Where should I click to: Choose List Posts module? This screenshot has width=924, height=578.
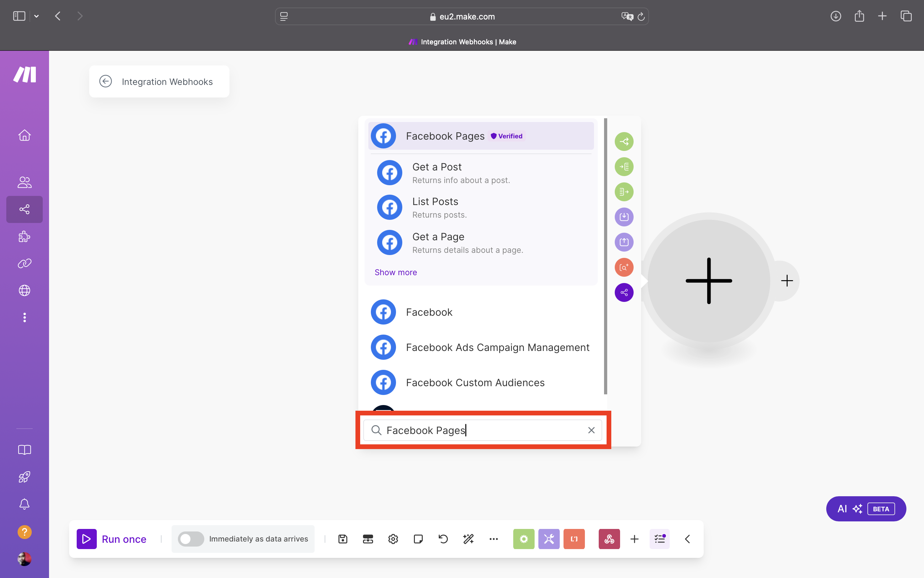tap(481, 208)
